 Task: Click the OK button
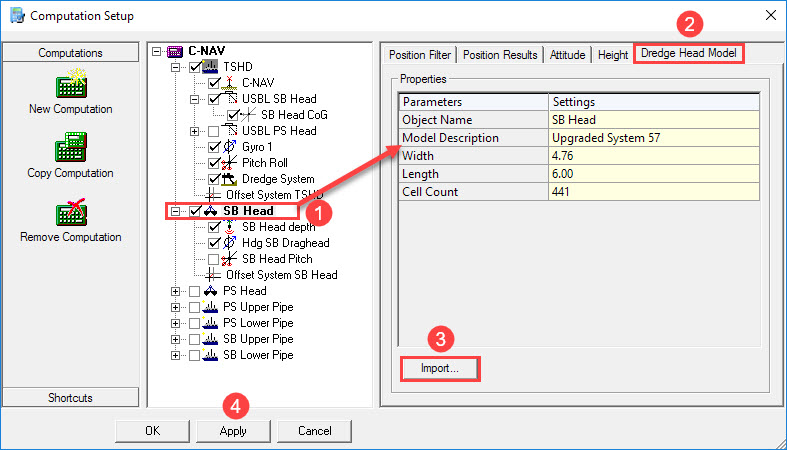153,431
